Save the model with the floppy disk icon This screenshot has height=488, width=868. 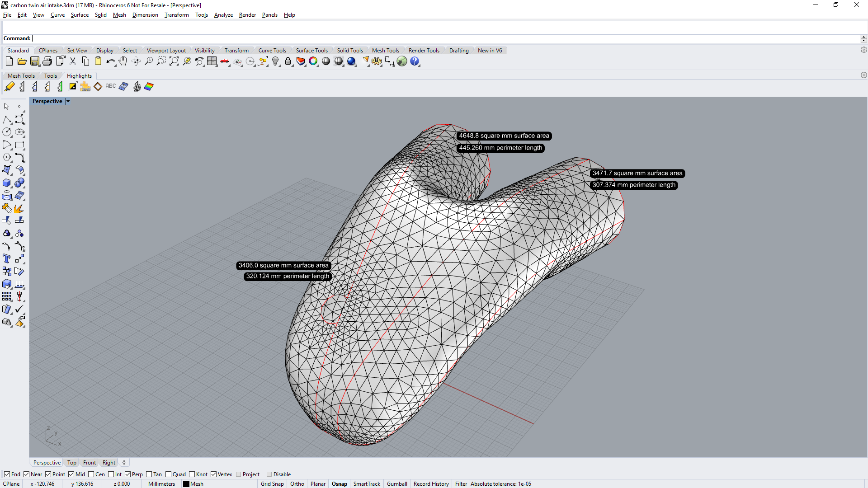click(x=34, y=61)
